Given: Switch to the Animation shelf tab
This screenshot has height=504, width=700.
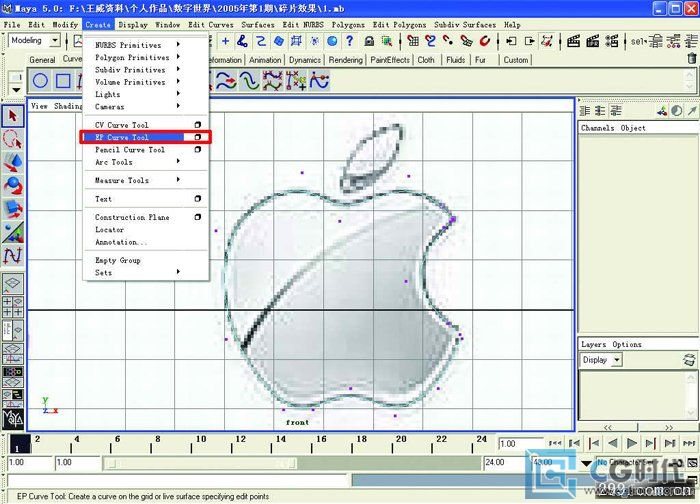Looking at the screenshot, I should point(265,60).
